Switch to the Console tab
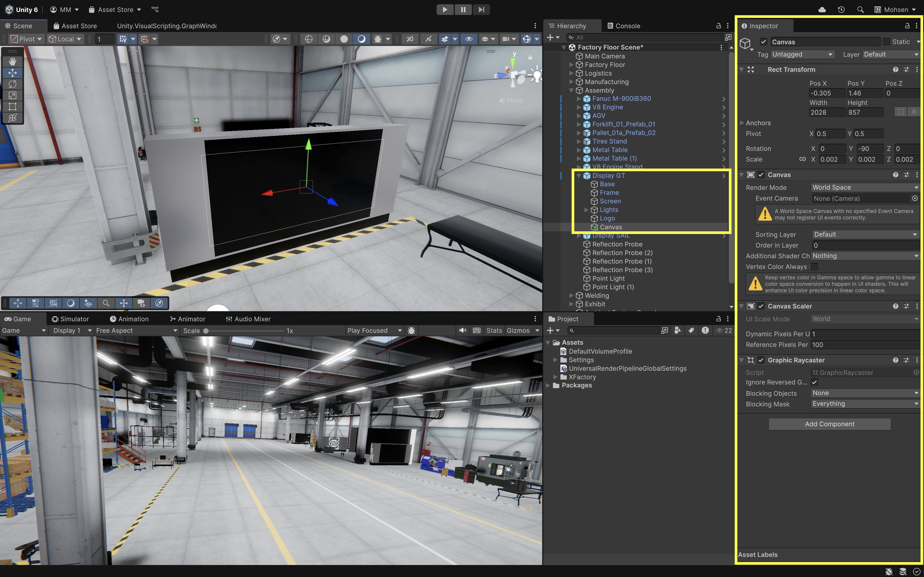Screen dimensions: 924x577 tap(623, 26)
